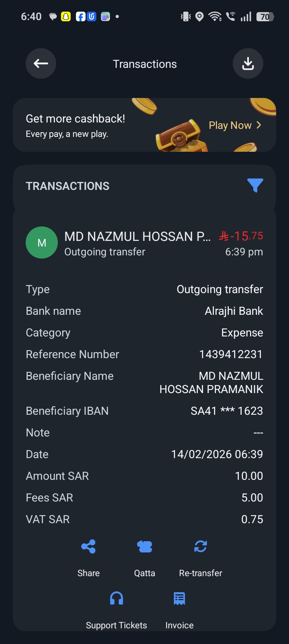Tap Play Now link
Viewport: 289px width, 644px height.
click(x=230, y=125)
